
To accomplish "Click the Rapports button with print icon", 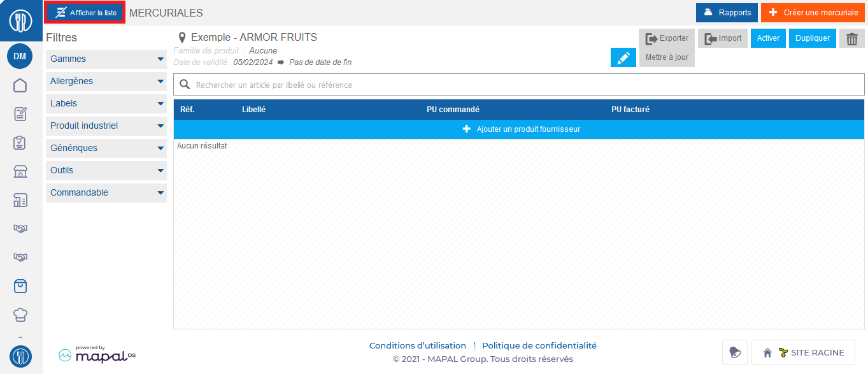I will click(726, 12).
